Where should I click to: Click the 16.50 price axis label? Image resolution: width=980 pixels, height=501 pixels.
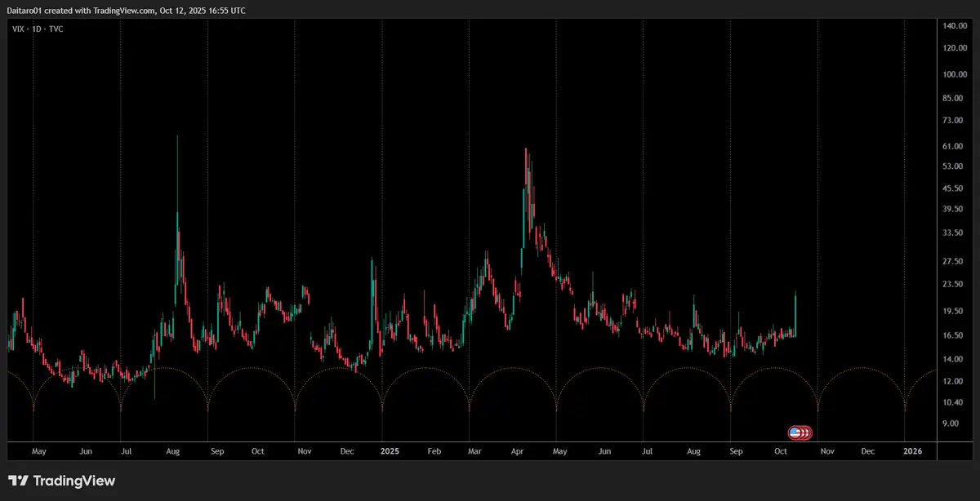point(953,335)
